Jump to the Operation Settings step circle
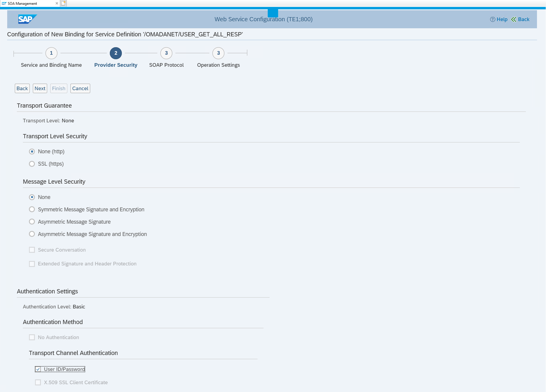 pyautogui.click(x=218, y=53)
